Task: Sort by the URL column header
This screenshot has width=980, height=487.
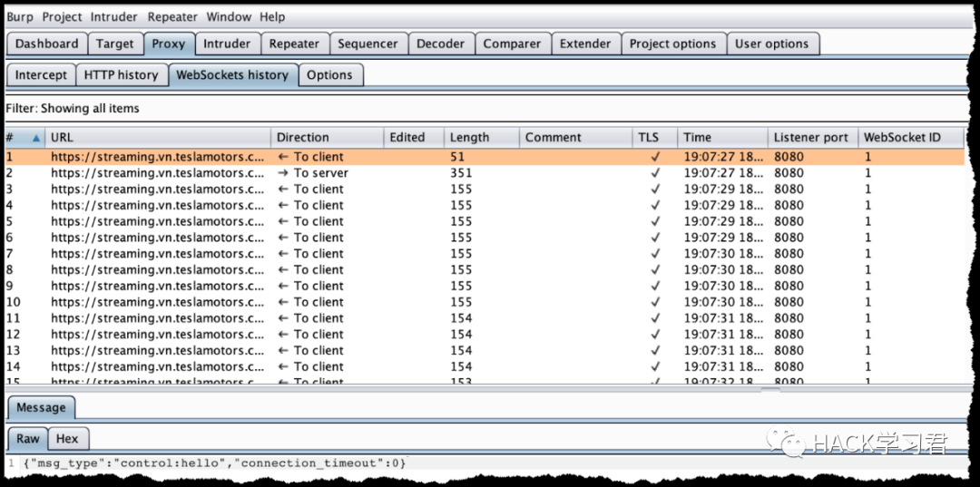Action: pyautogui.click(x=158, y=137)
